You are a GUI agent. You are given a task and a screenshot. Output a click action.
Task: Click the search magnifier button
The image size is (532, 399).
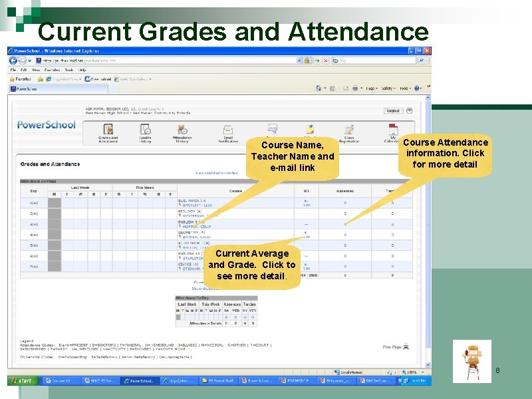coord(421,61)
